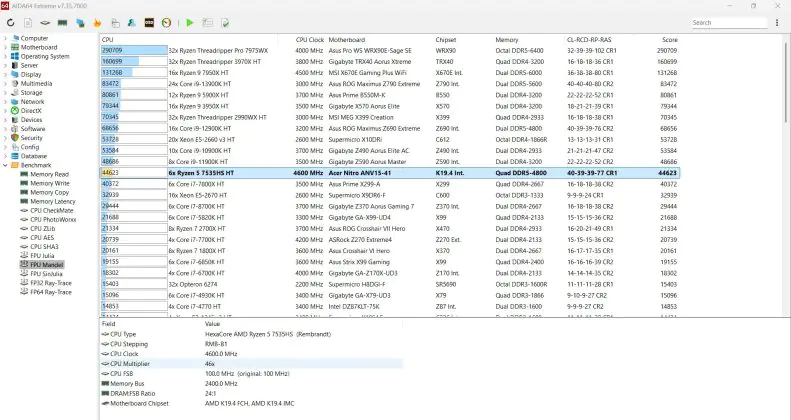Select Devices in the sidebar tree
The height and width of the screenshot is (420, 791).
pos(31,120)
